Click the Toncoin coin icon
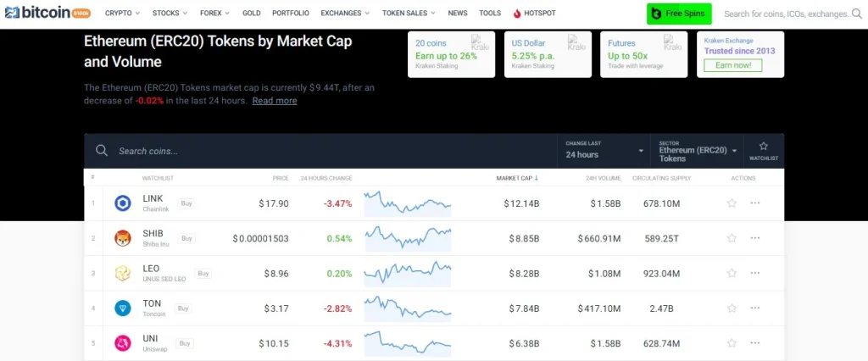 122,308
